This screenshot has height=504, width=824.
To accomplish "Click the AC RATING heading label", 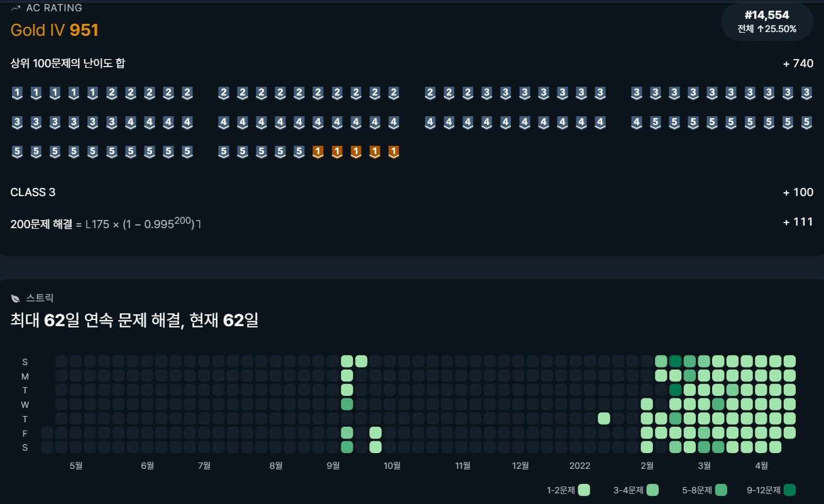I will 54,8.
